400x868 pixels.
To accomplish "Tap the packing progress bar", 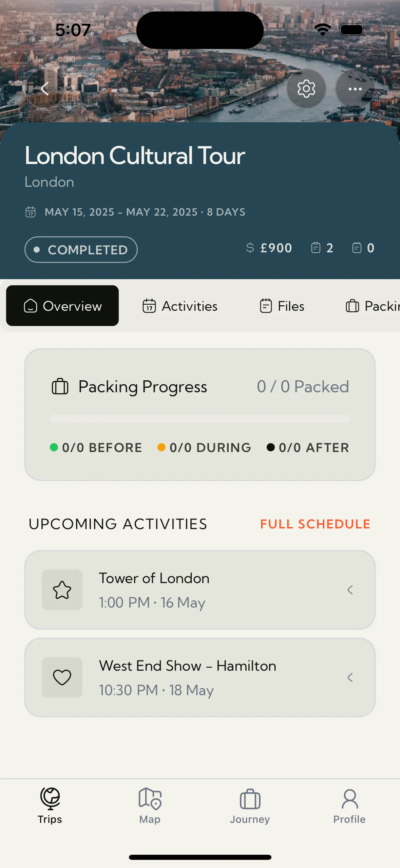I will point(200,419).
